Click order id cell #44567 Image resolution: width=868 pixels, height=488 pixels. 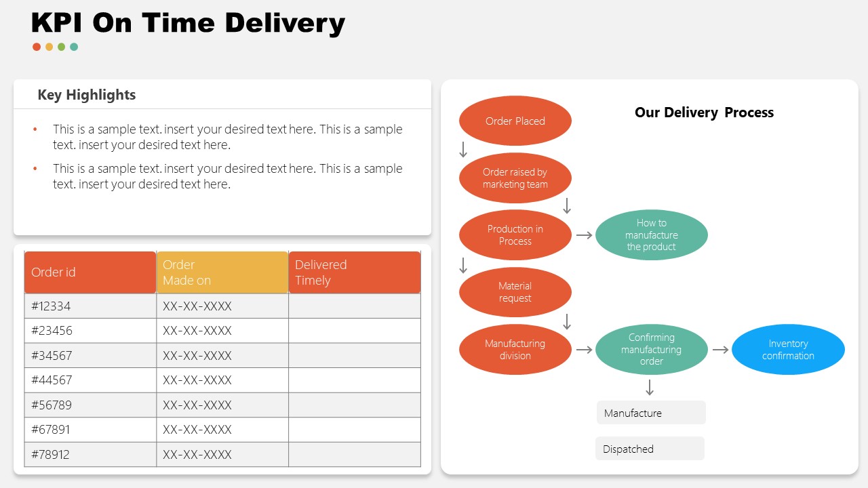coord(90,380)
